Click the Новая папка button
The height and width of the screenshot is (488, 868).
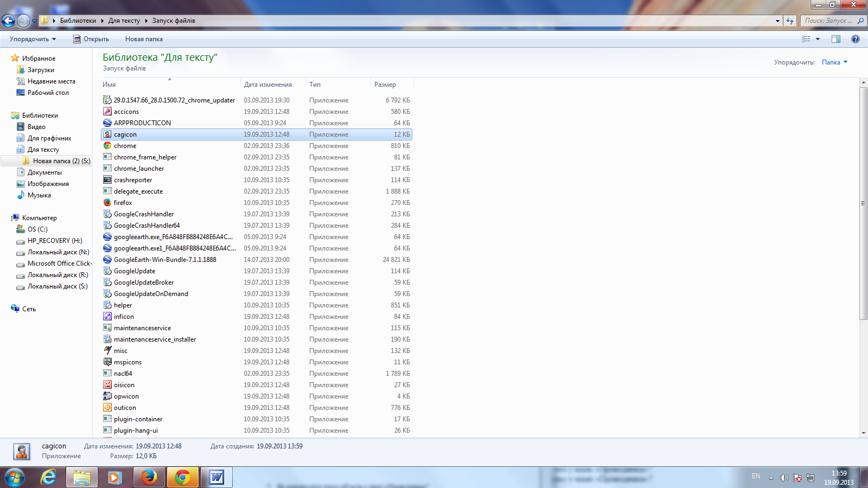[x=144, y=39]
